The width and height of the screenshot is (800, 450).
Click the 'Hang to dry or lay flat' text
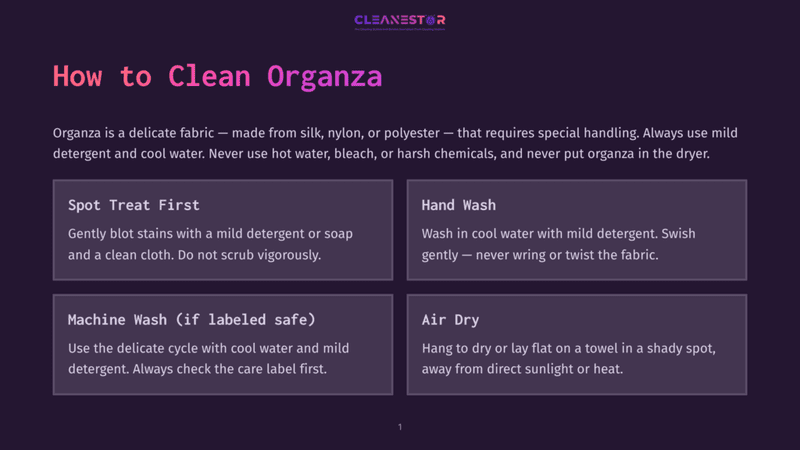point(568,358)
